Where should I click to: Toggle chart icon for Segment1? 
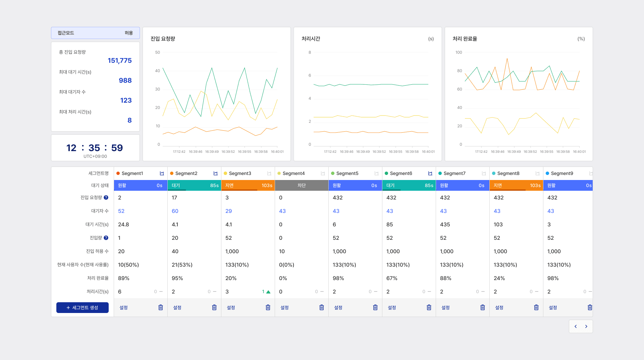coord(162,174)
